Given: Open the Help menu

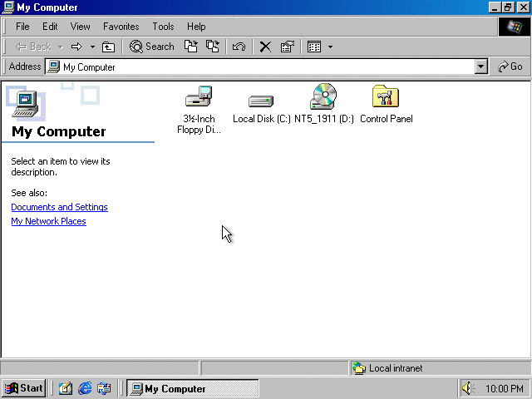Looking at the screenshot, I should (x=196, y=27).
